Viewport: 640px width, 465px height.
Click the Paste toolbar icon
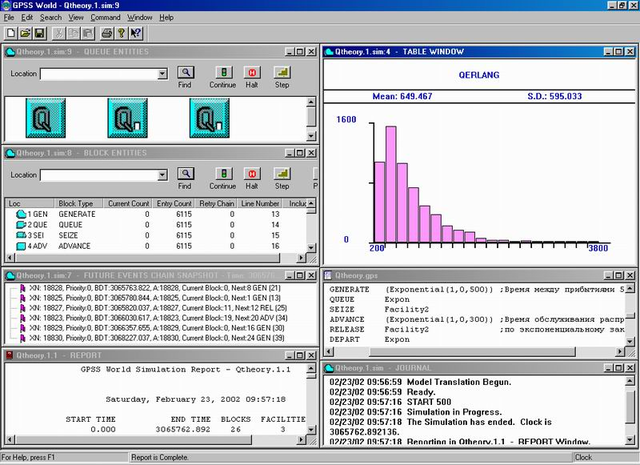click(x=87, y=33)
